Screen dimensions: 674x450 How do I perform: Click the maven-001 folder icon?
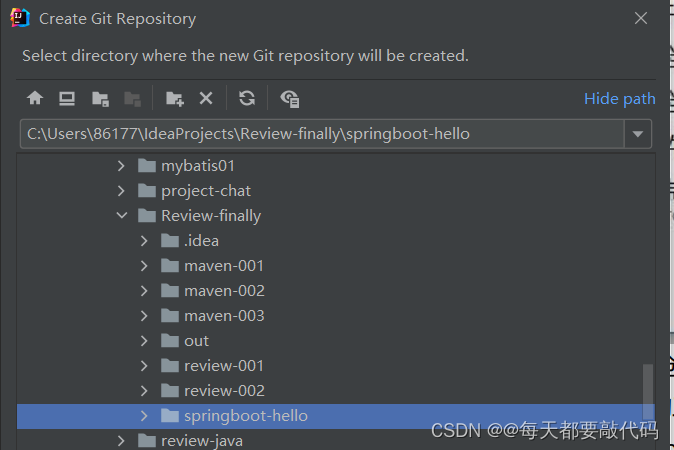point(170,266)
